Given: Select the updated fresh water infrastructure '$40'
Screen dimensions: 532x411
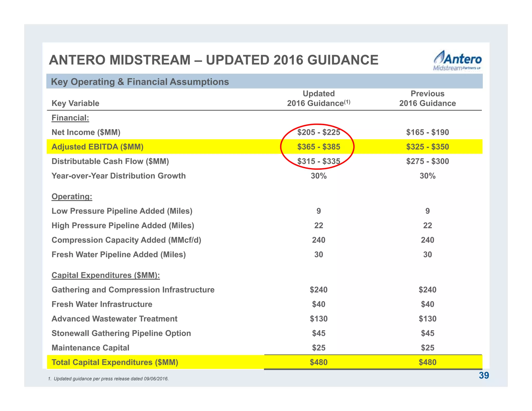Looking at the screenshot, I should click(319, 304).
